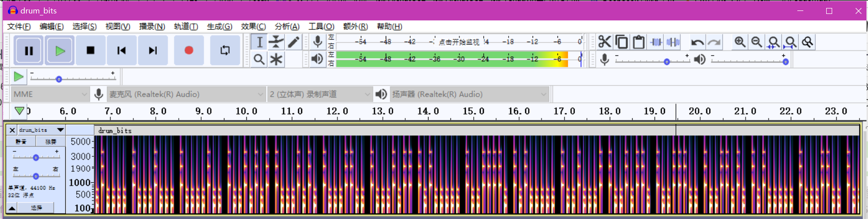Redo the last undone action
Image resolution: width=868 pixels, height=219 pixels.
click(x=714, y=42)
